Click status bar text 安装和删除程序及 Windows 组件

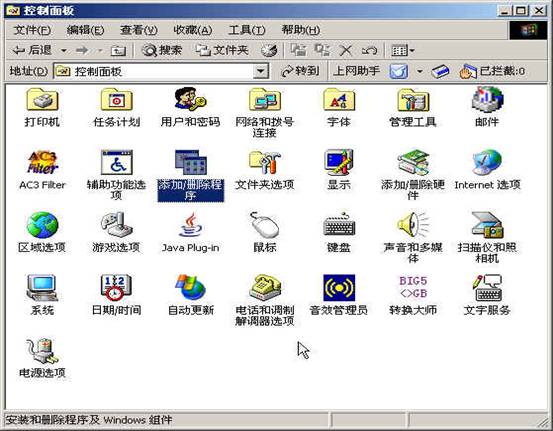coord(89,420)
